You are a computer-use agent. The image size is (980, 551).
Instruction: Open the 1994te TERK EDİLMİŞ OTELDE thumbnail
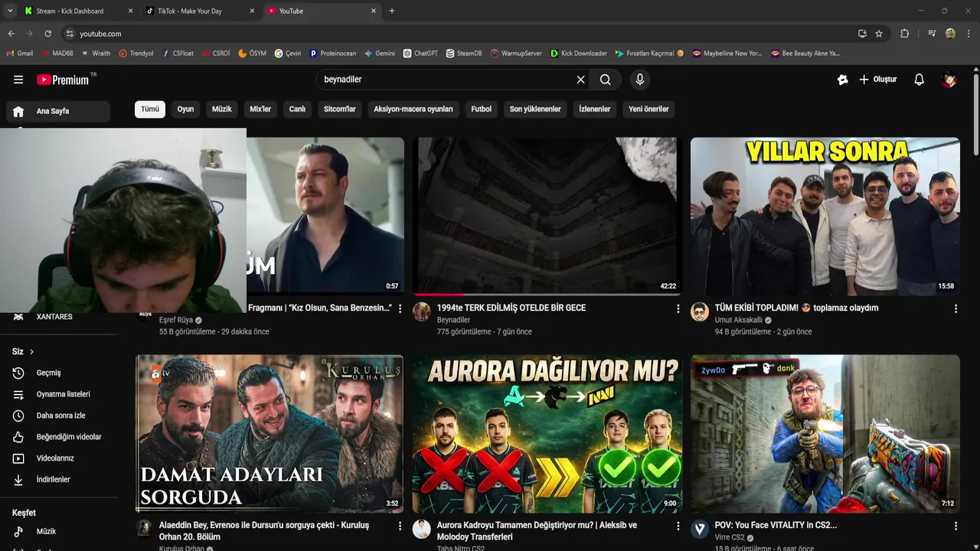point(547,216)
